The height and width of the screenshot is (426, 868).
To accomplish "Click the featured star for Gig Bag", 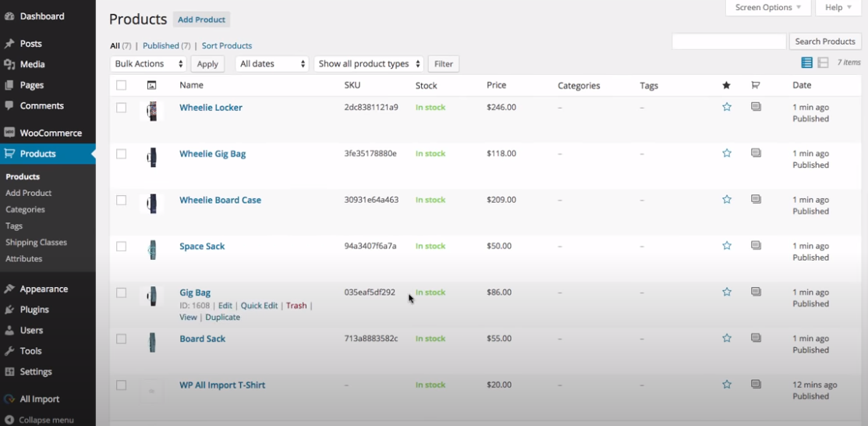I will pos(727,292).
